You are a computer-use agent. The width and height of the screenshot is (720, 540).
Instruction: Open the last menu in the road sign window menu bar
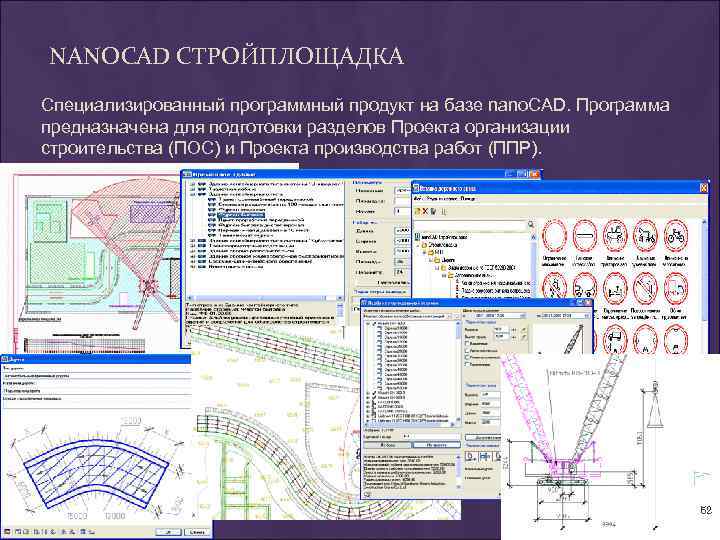coord(469,199)
